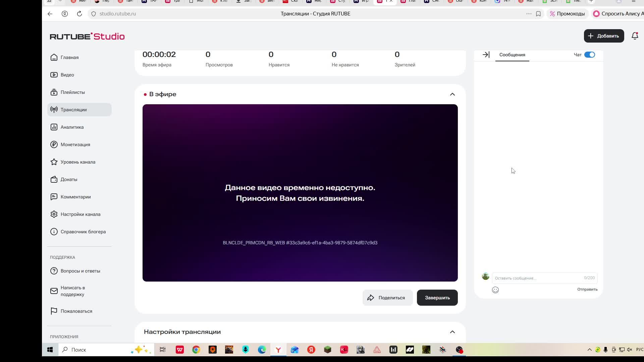Collapse the В эфире section
644x362 pixels.
point(452,94)
